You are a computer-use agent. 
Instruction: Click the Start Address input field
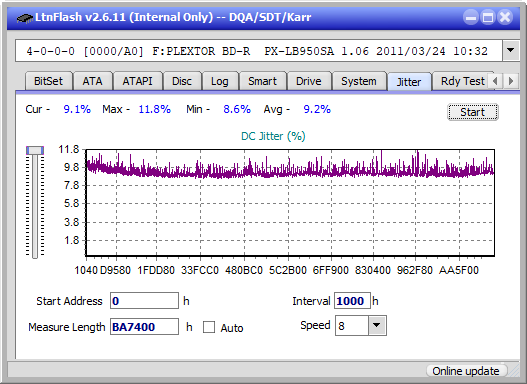click(x=145, y=301)
